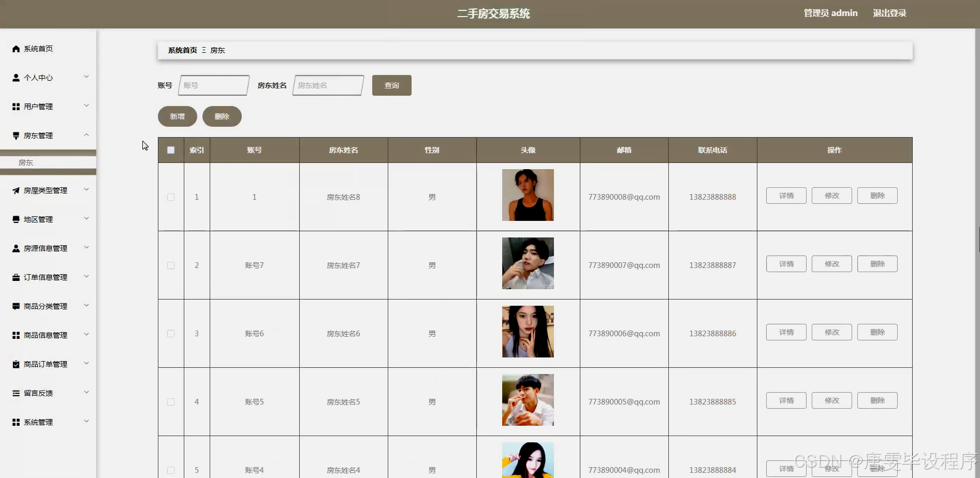Click the person icon for 个人中心
The height and width of the screenshot is (478, 980).
click(16, 78)
